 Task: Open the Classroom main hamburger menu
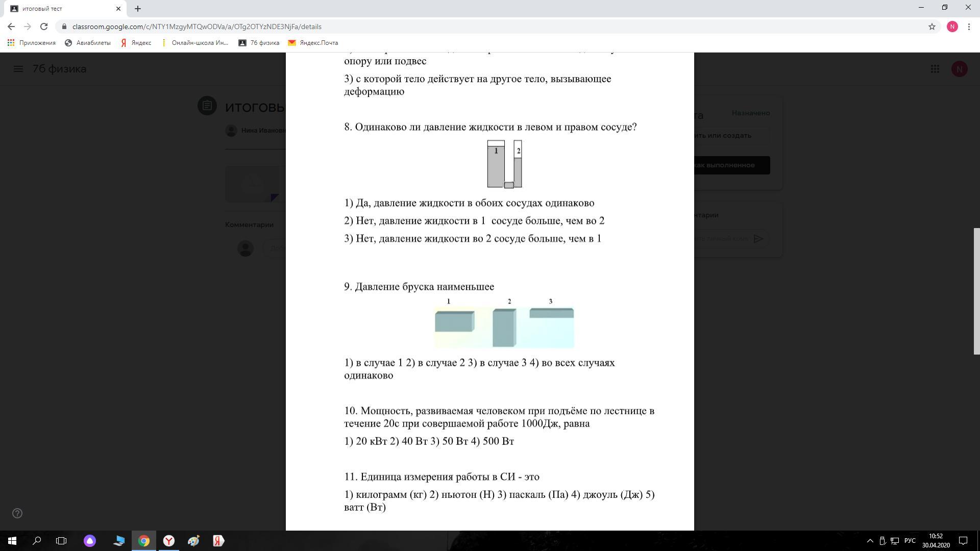coord(18,69)
